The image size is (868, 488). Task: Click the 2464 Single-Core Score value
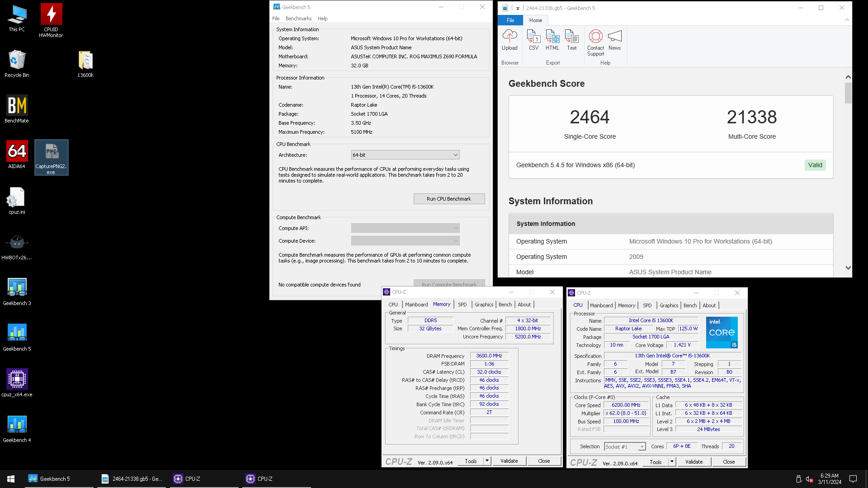coord(590,117)
